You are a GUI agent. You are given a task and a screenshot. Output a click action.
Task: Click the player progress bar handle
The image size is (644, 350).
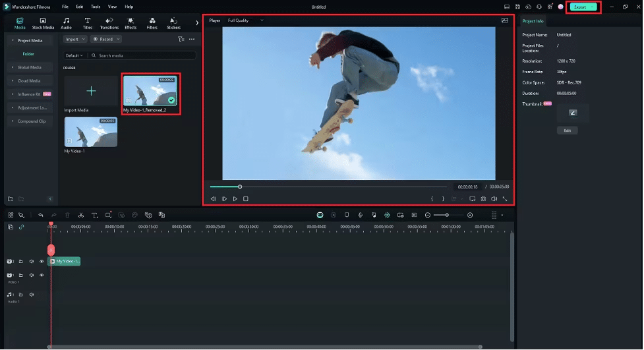pyautogui.click(x=240, y=187)
